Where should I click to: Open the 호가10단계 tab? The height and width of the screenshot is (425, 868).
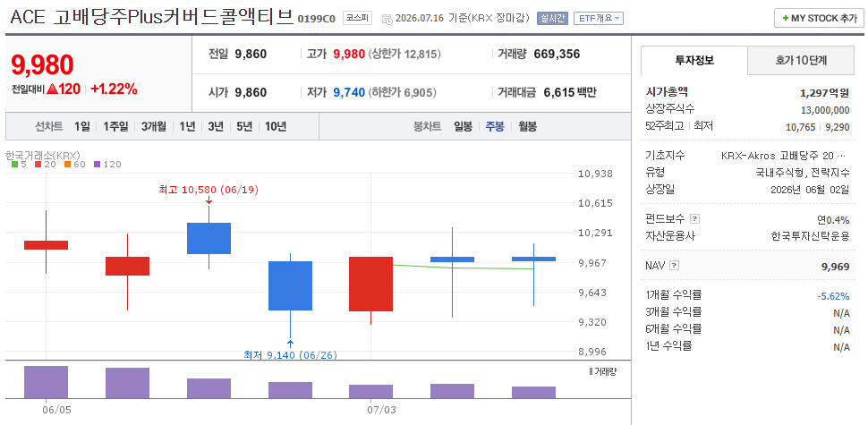(x=801, y=60)
